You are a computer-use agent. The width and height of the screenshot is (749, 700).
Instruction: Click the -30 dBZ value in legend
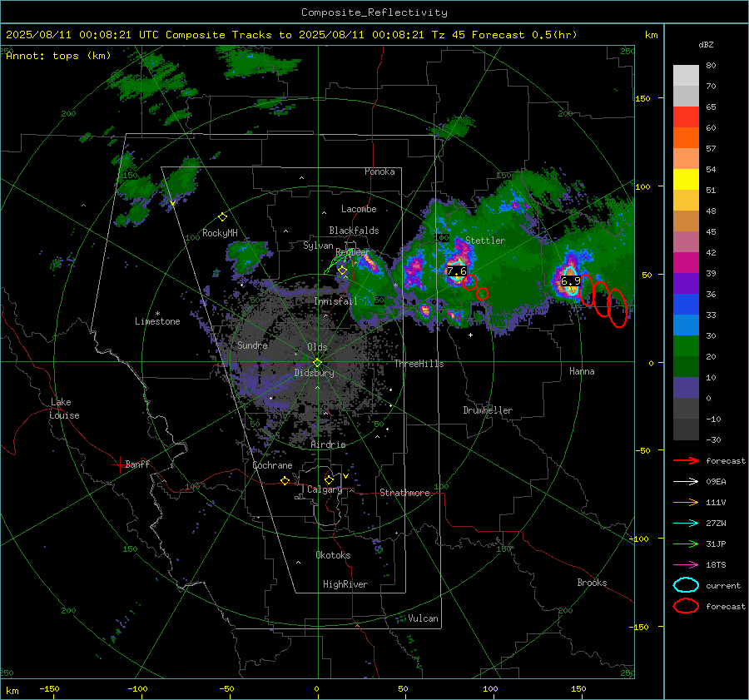[x=713, y=439]
